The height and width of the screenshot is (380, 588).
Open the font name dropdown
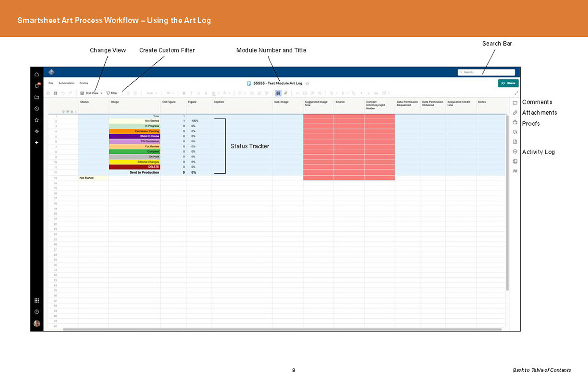pos(152,93)
